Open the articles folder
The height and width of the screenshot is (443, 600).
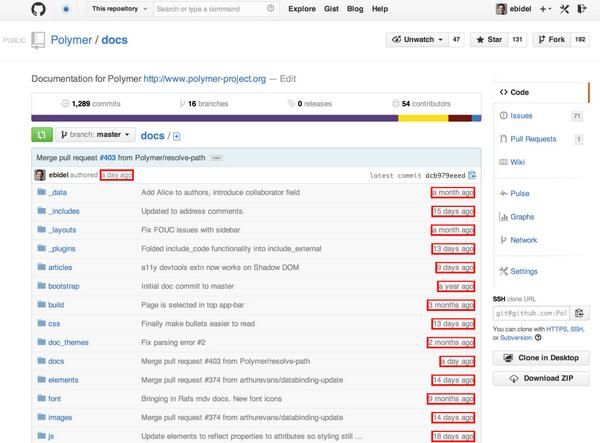coord(60,267)
